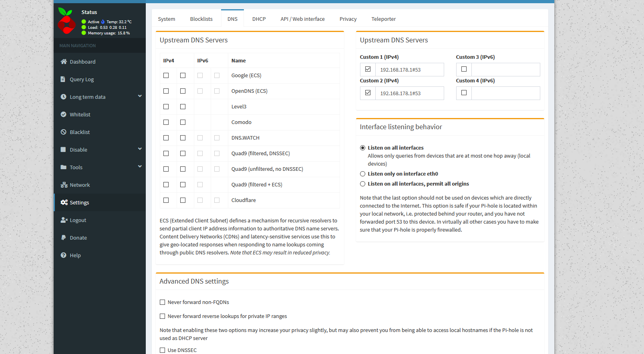Image resolution: width=644 pixels, height=354 pixels.
Task: Enable the Custom 4 (IPv6) checkbox
Action: click(x=464, y=93)
